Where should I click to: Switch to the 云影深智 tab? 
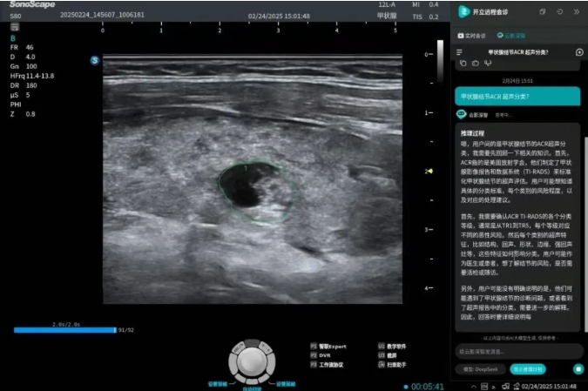pos(510,36)
